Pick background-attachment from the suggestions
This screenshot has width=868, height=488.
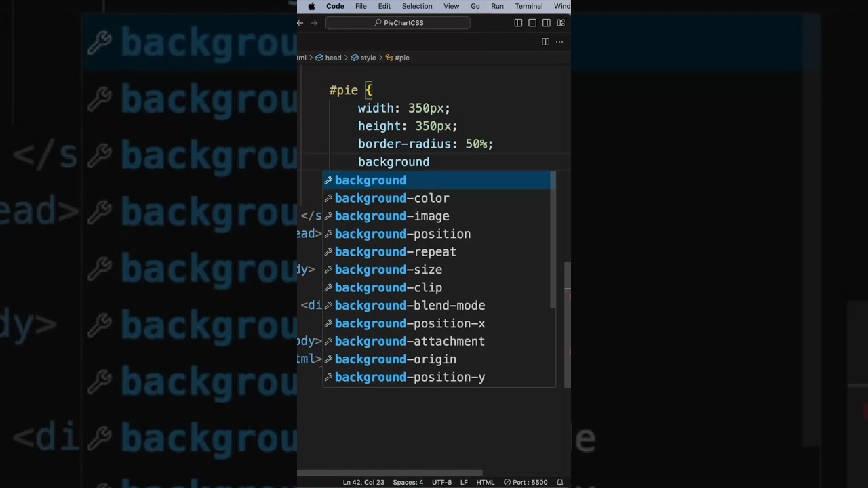[439, 342]
